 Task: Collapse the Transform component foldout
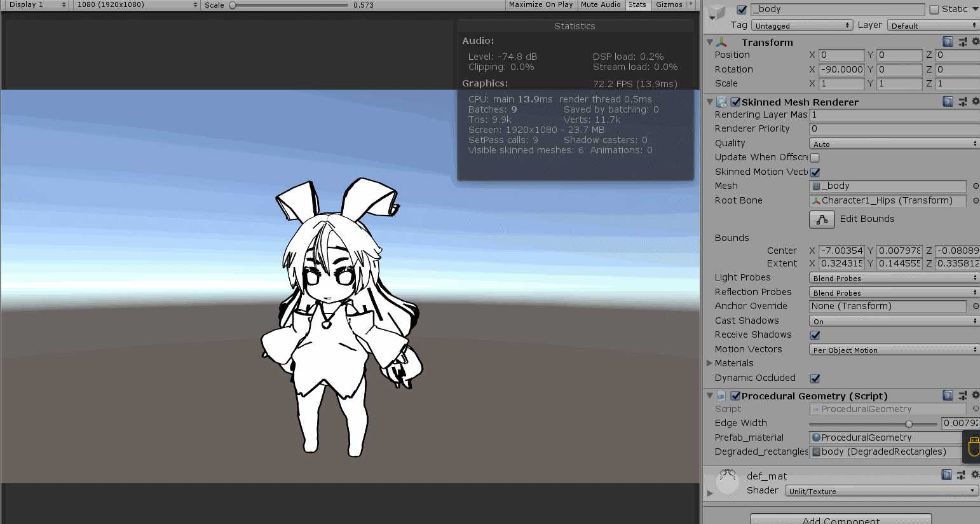tap(710, 42)
